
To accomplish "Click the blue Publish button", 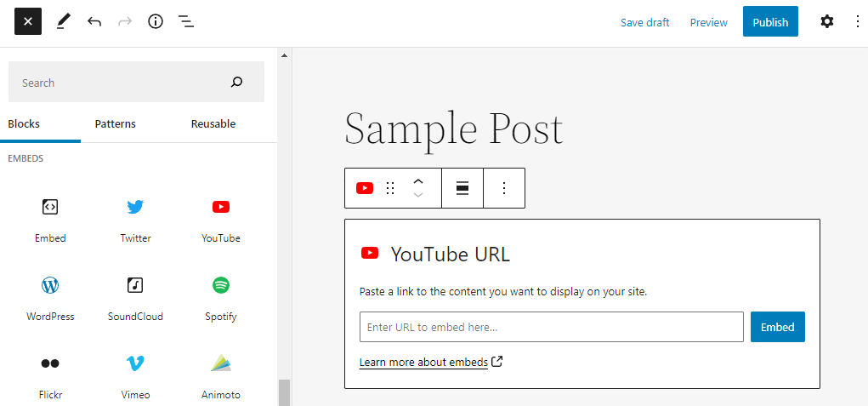I will pyautogui.click(x=770, y=22).
